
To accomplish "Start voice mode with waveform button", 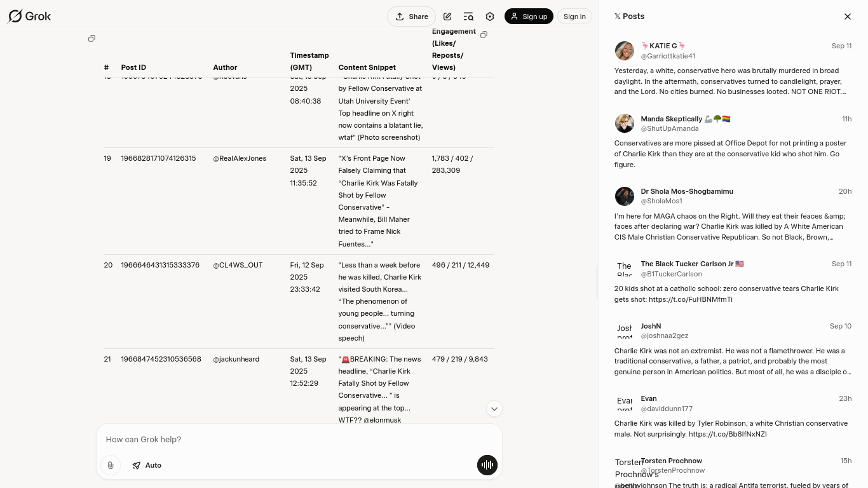I will [x=487, y=465].
